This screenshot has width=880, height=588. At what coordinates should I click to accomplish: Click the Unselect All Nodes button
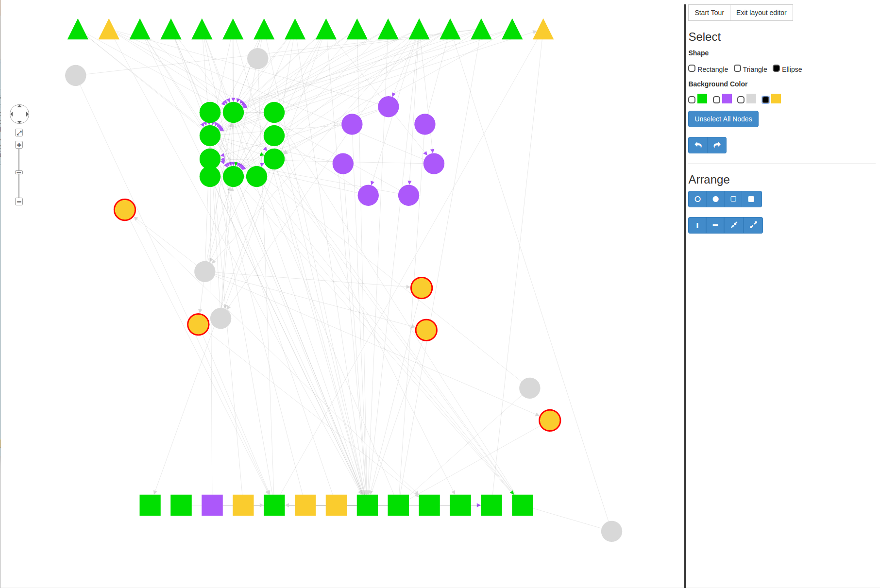(x=723, y=119)
